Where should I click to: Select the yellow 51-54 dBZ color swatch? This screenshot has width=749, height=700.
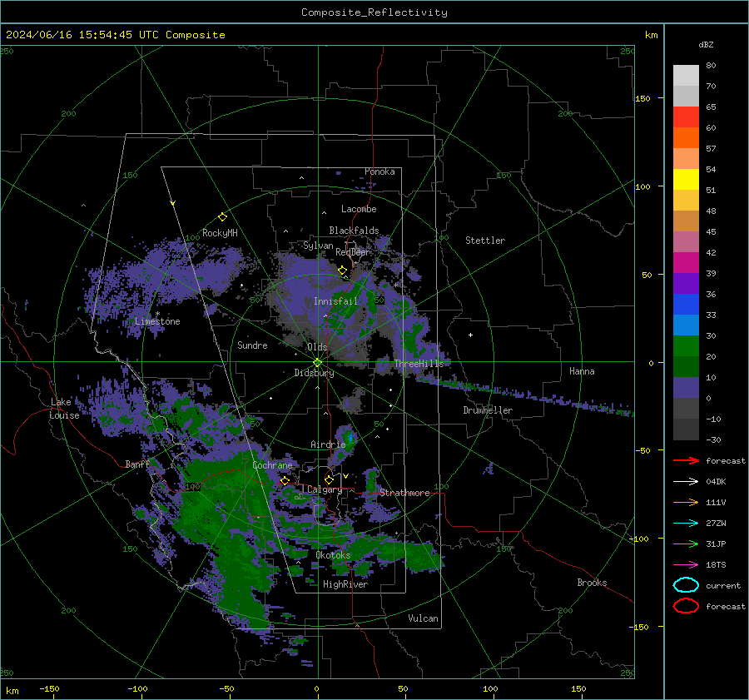[x=686, y=180]
